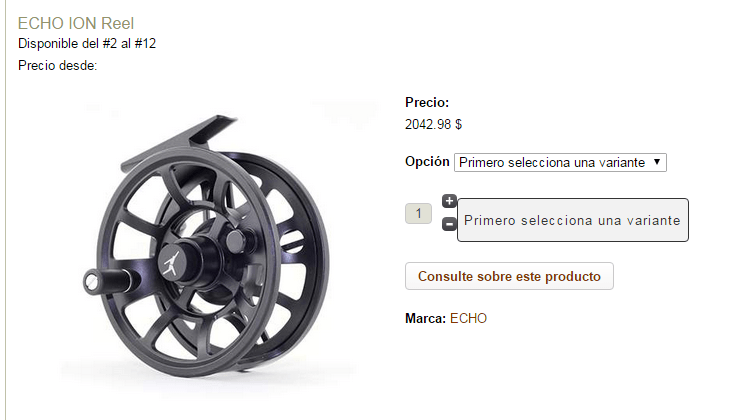Image resolution: width=733 pixels, height=420 pixels.
Task: Open the ECHO brand link
Action: [x=468, y=319]
